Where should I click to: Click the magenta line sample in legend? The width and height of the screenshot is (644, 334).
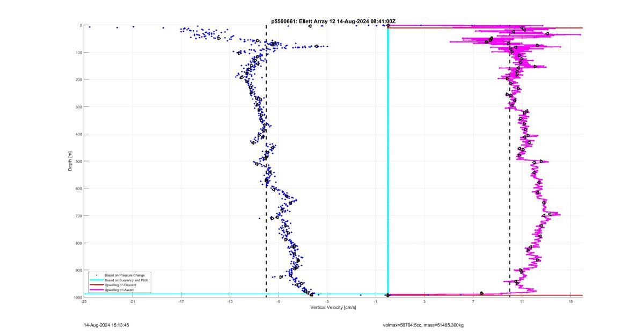[96, 290]
